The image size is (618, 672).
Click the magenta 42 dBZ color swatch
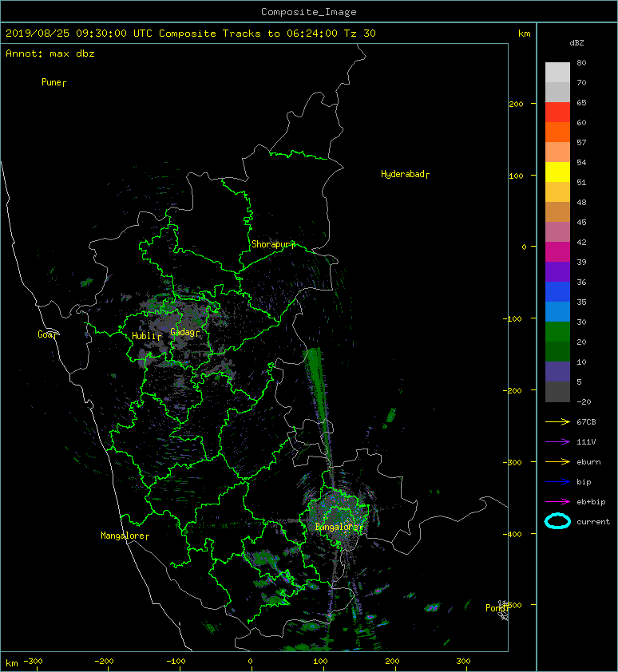point(557,252)
